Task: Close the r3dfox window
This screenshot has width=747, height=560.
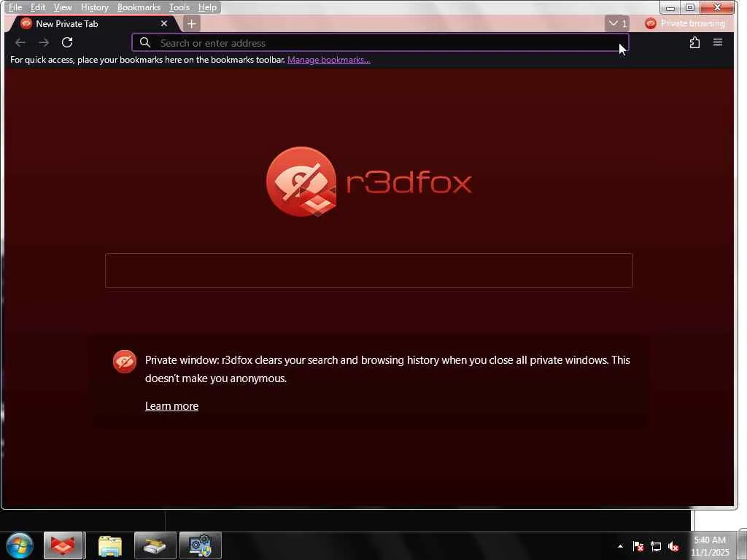Action: click(717, 7)
